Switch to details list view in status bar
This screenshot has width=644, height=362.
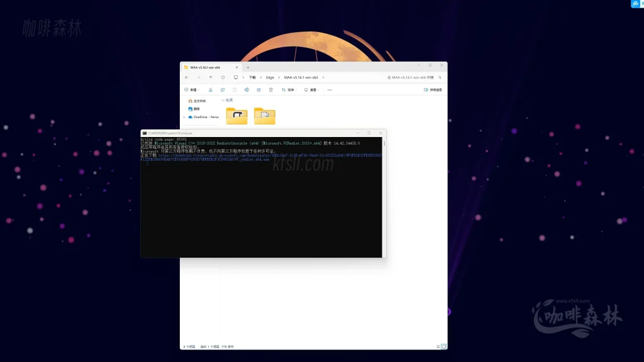point(438,346)
